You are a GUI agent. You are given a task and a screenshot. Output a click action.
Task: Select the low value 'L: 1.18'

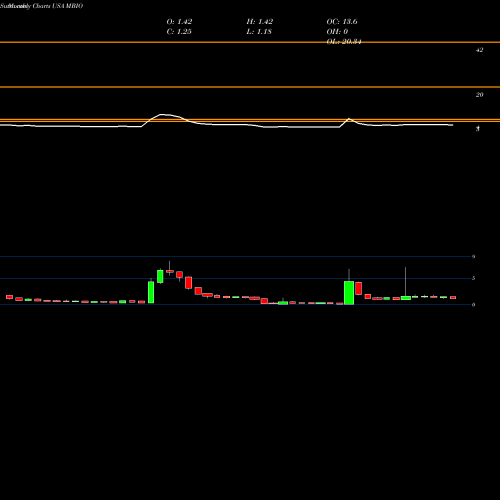coord(259,32)
